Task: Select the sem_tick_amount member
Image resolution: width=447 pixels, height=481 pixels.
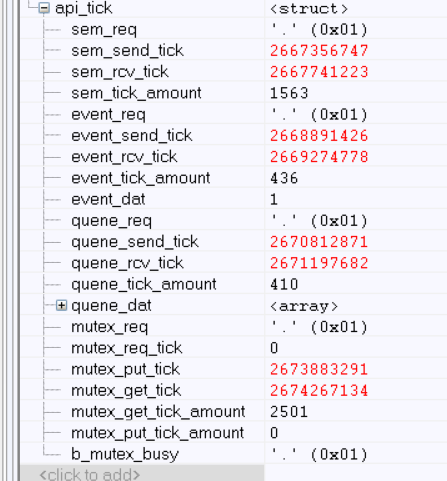Action: (x=136, y=93)
